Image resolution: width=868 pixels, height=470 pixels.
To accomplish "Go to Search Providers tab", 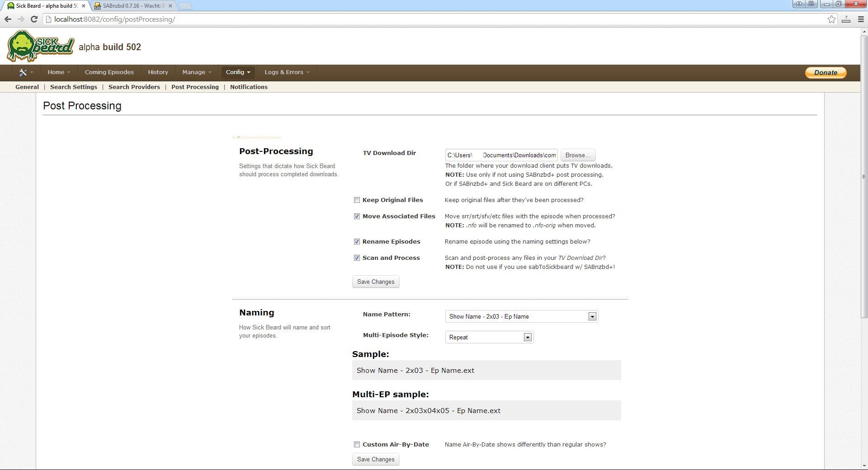I will (x=134, y=87).
